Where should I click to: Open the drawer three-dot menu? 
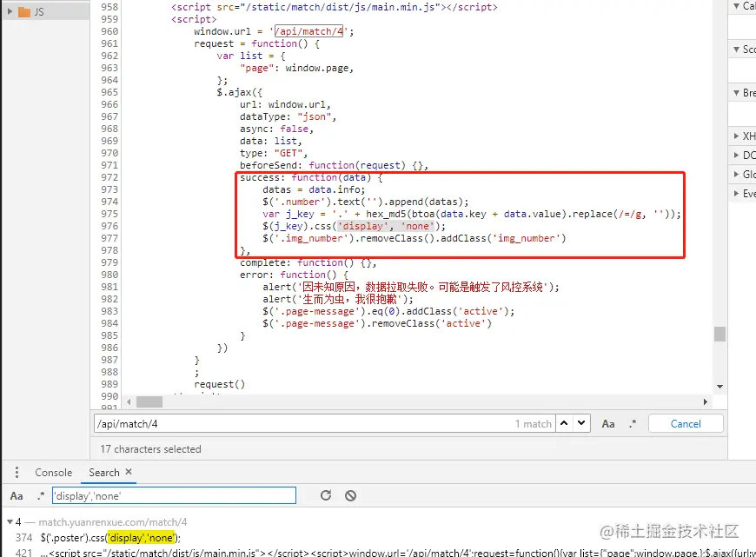coord(17,472)
